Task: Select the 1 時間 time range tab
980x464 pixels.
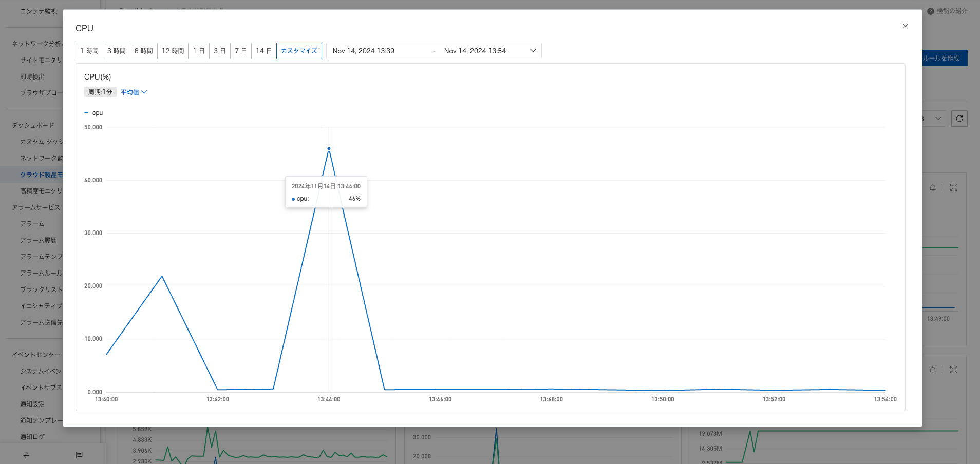Action: coord(89,51)
